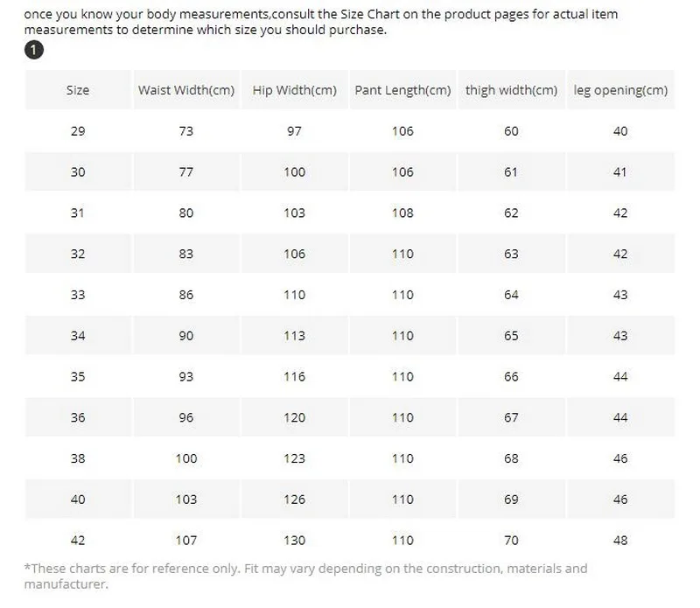Click size 36 row label
This screenshot has height=608, width=700.
(x=78, y=418)
